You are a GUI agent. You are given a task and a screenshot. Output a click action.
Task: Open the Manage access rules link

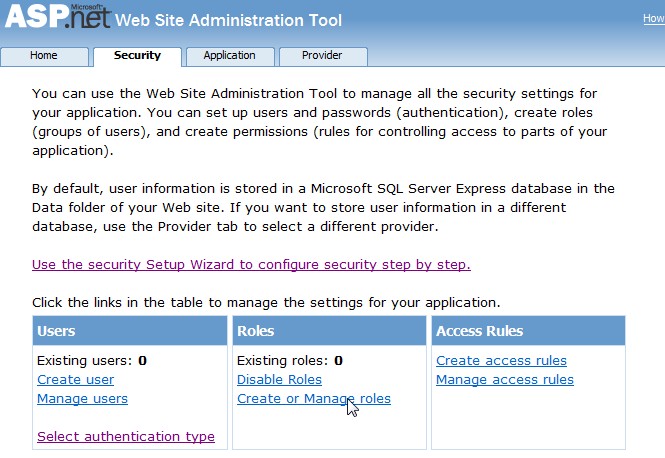point(505,380)
